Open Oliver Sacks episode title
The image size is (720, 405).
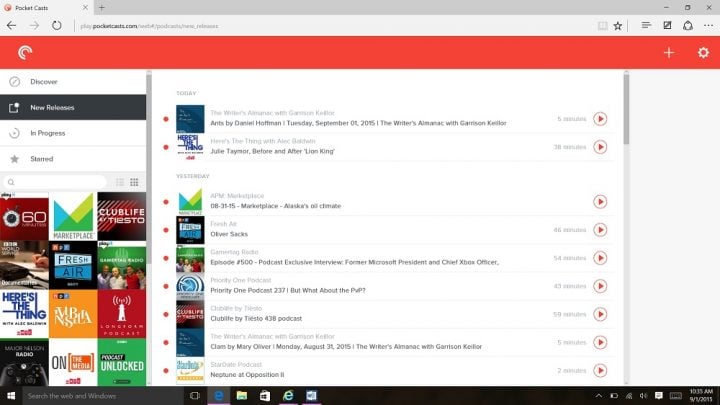pyautogui.click(x=229, y=234)
